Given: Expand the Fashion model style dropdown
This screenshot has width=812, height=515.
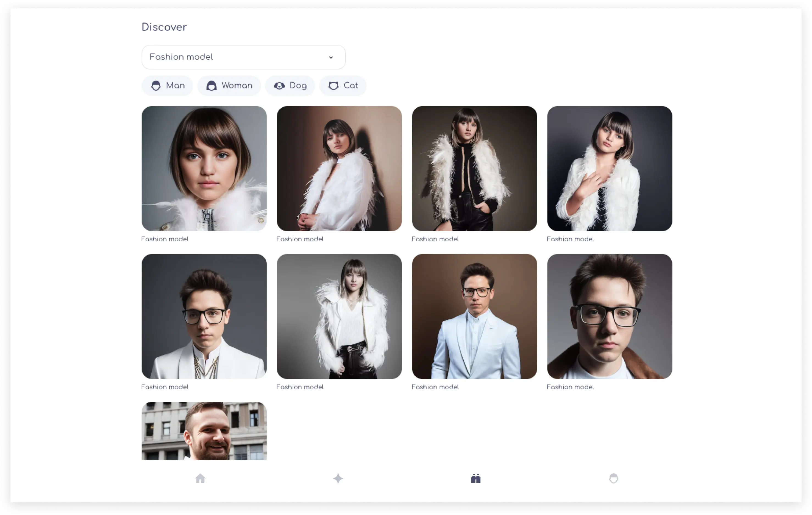Looking at the screenshot, I should point(236,57).
